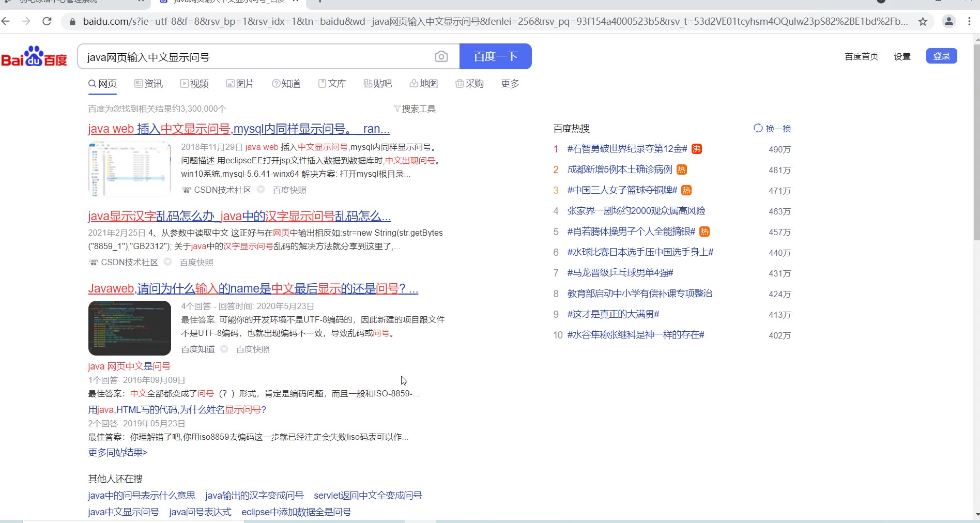Click dark code thumbnail of third result
Image resolution: width=980 pixels, height=523 pixels.
click(130, 328)
